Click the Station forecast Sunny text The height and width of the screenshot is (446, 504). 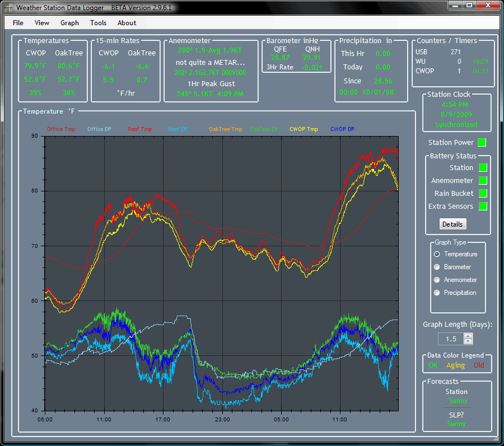pyautogui.click(x=458, y=401)
